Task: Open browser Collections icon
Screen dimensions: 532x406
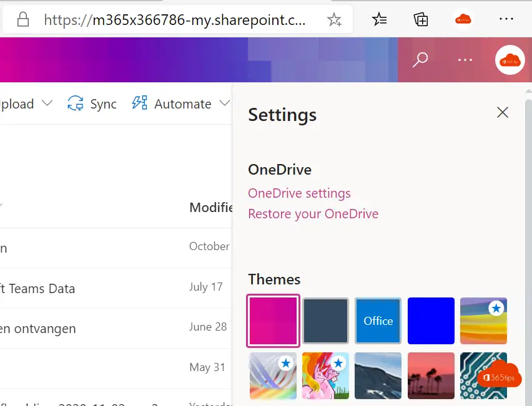Action: click(421, 19)
